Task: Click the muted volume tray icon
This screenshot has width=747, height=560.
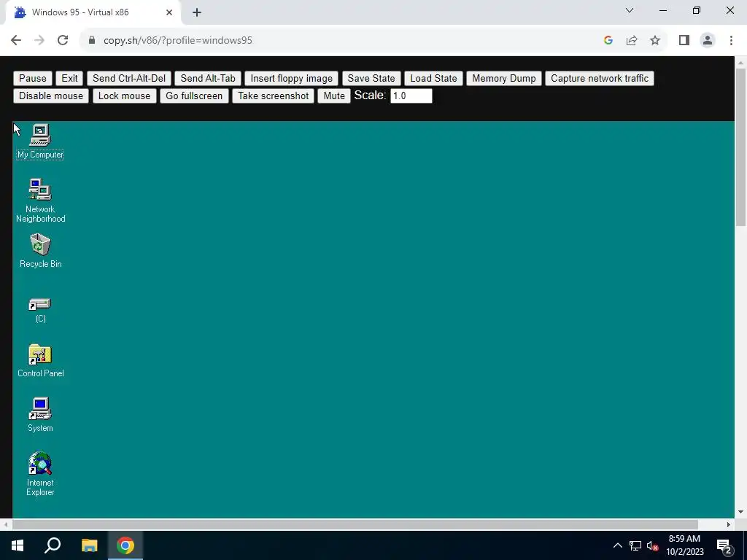Action: pyautogui.click(x=653, y=545)
